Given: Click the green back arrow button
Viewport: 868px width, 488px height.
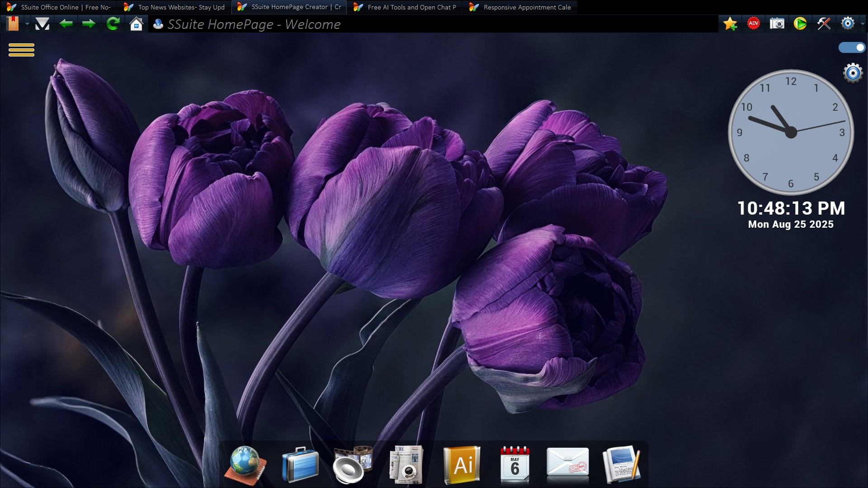Looking at the screenshot, I should coord(66,23).
